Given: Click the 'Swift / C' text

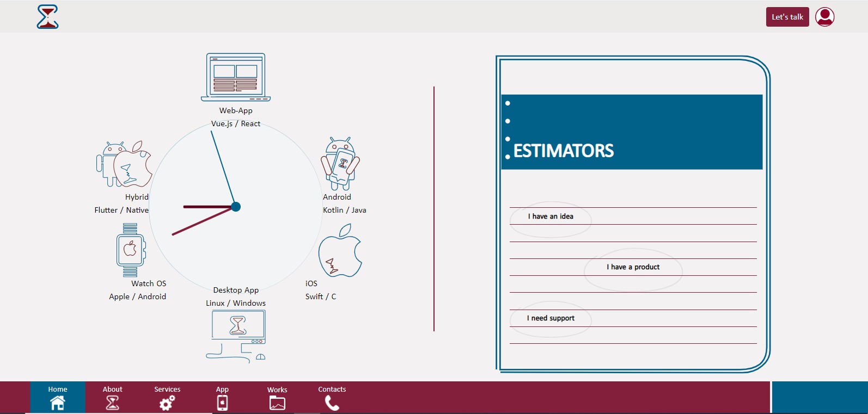Looking at the screenshot, I should tap(321, 296).
